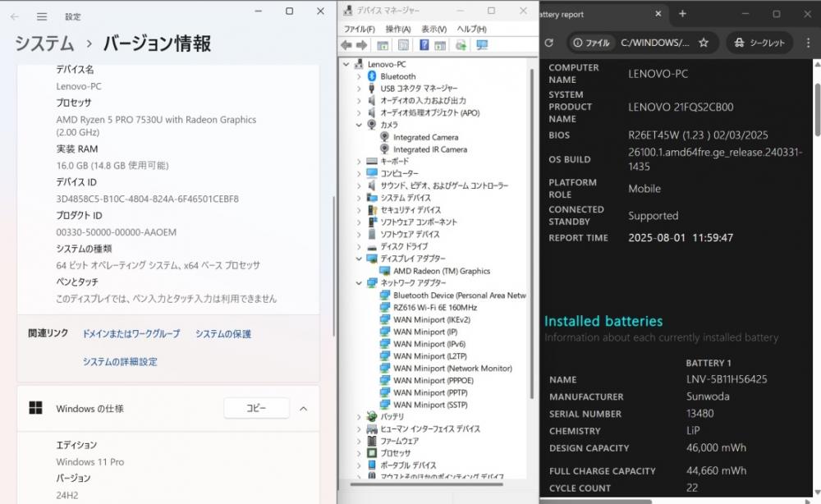Collapse the カメラ category
This screenshot has width=821, height=504.
359,125
